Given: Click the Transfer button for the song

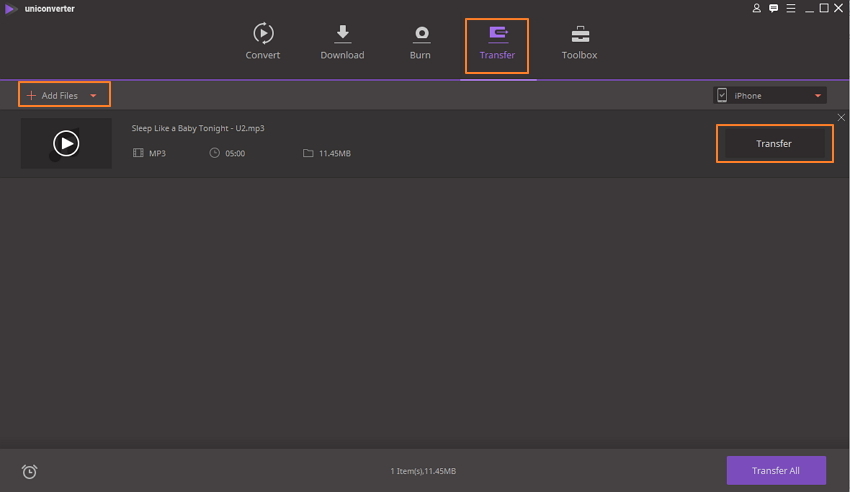Looking at the screenshot, I should tap(773, 144).
